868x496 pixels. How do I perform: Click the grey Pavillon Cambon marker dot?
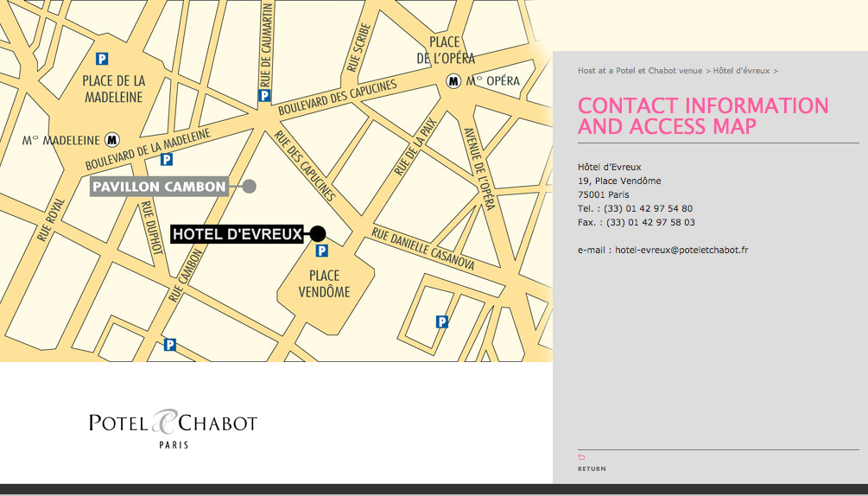pyautogui.click(x=249, y=187)
